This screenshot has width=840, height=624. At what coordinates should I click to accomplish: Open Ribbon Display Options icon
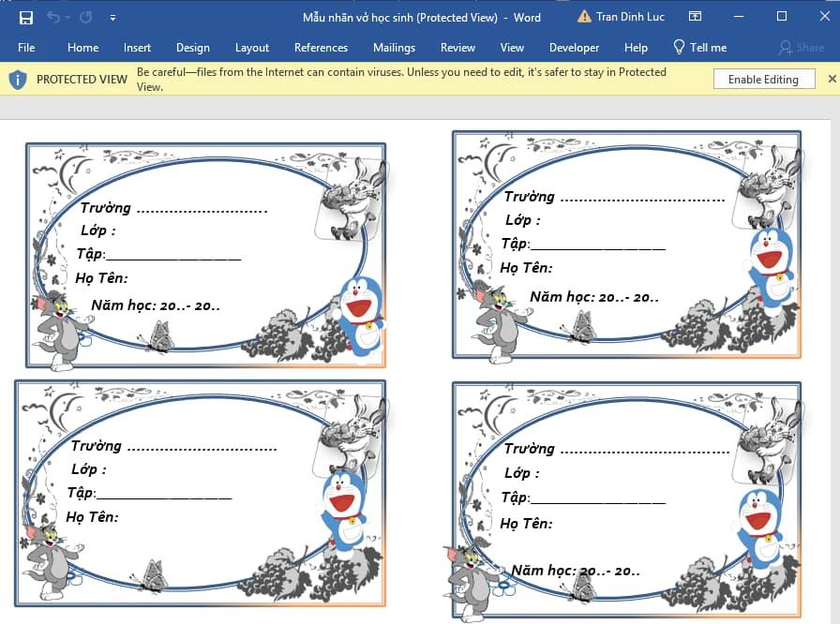pos(695,17)
